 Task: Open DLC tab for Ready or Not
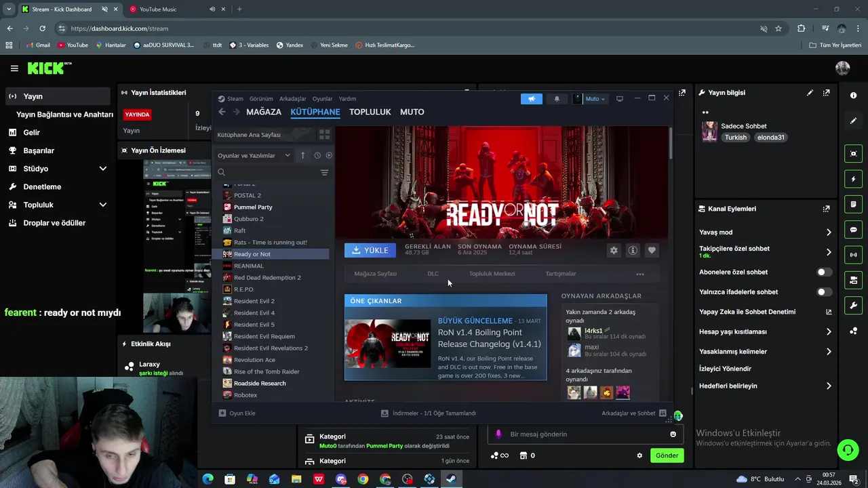(433, 274)
